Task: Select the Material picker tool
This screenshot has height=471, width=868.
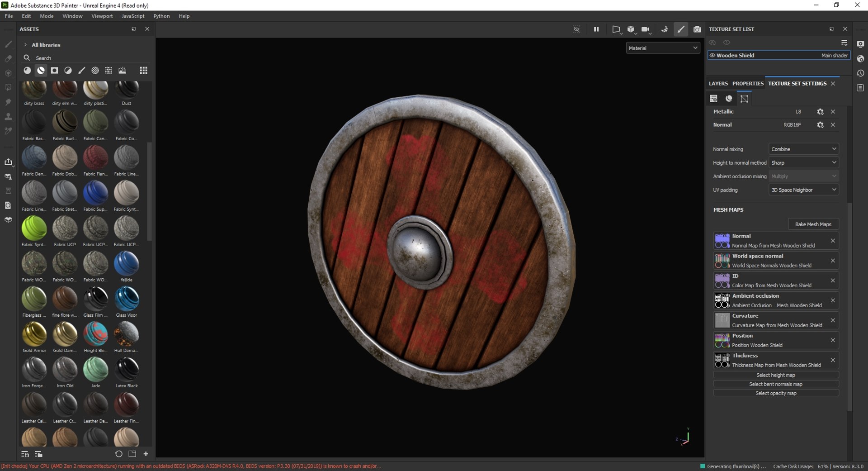Action: [8, 131]
